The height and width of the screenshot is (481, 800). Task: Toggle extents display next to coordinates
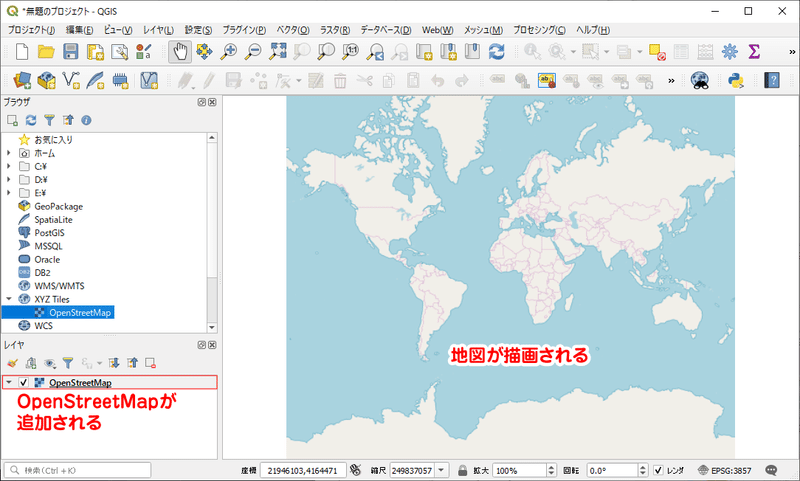pos(356,470)
